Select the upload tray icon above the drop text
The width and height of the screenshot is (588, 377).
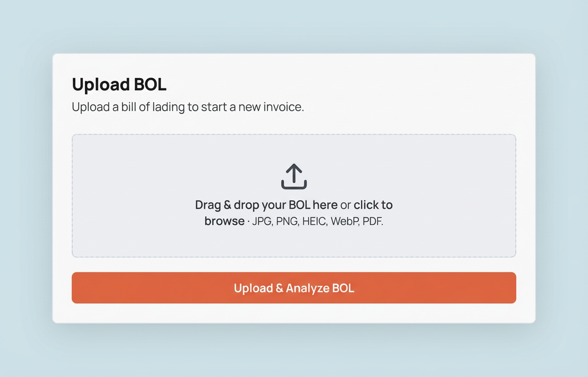tap(294, 177)
